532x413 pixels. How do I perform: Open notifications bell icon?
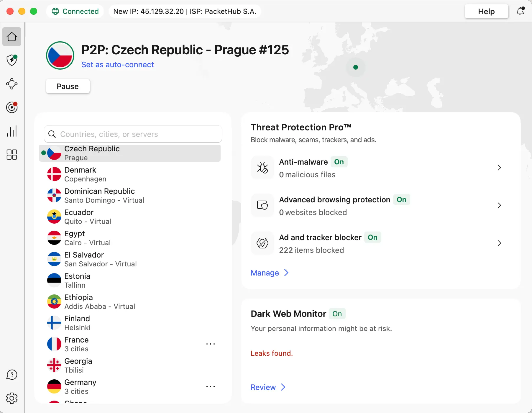(x=520, y=11)
